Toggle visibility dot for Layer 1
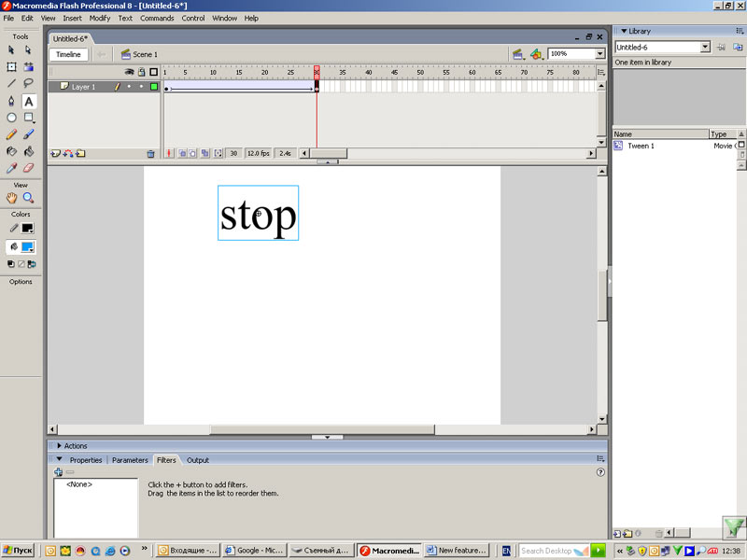 tap(129, 87)
